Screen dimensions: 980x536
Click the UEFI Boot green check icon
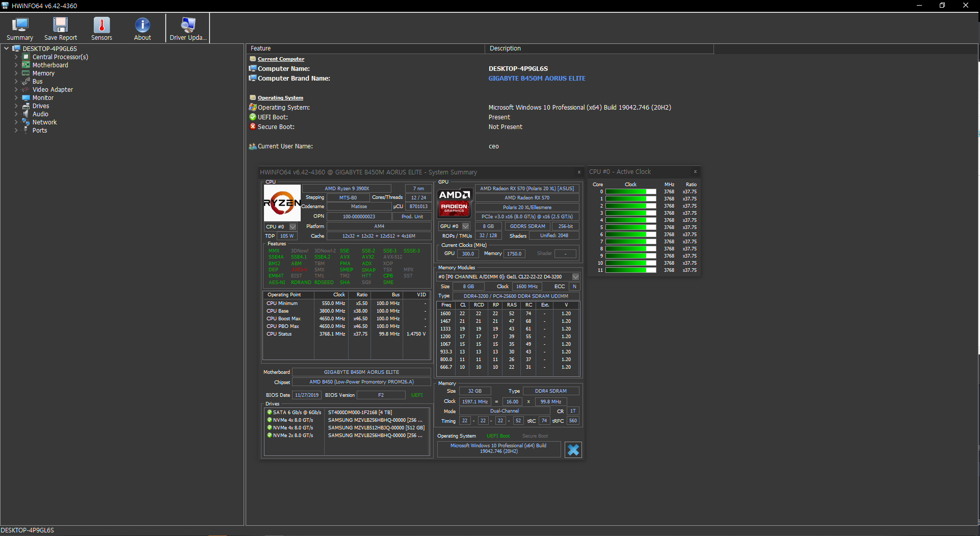click(252, 117)
